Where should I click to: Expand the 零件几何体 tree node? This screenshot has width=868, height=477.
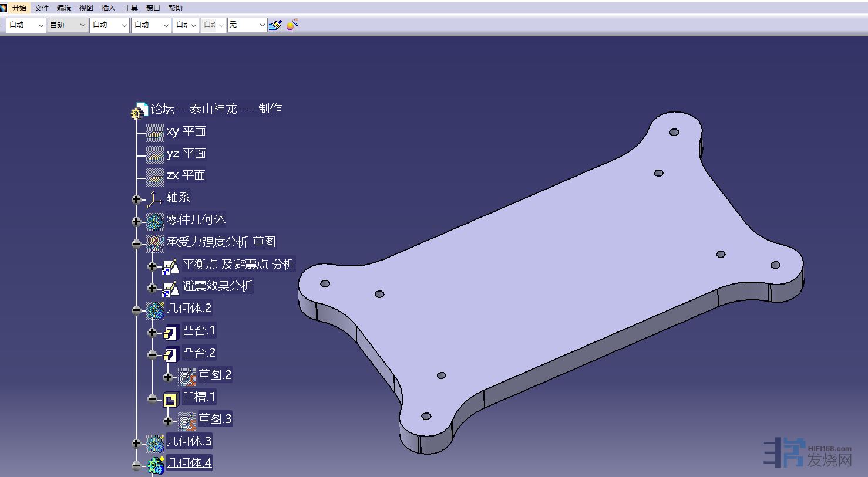(x=136, y=221)
